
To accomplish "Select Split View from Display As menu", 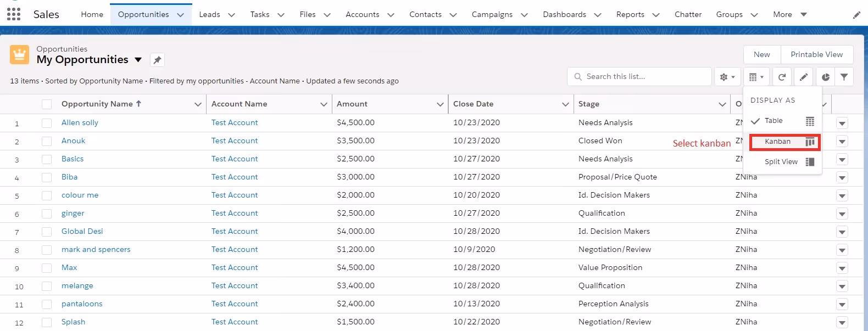I will click(783, 162).
